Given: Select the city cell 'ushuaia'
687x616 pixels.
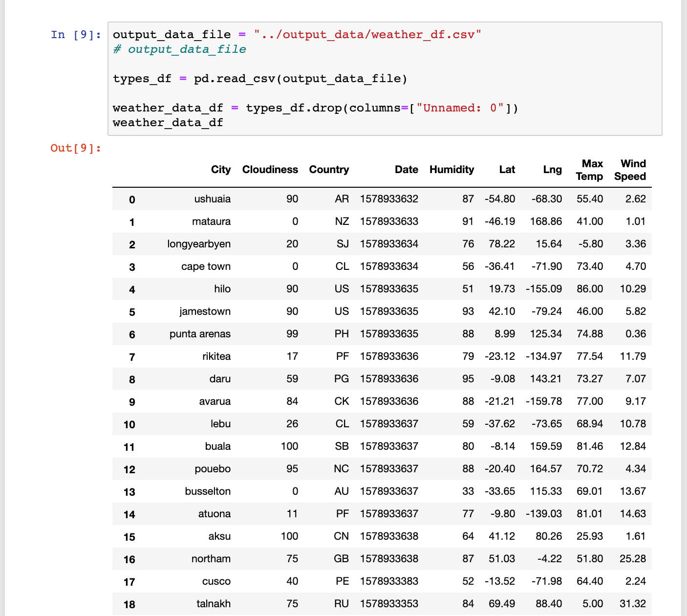Looking at the screenshot, I should 213,199.
